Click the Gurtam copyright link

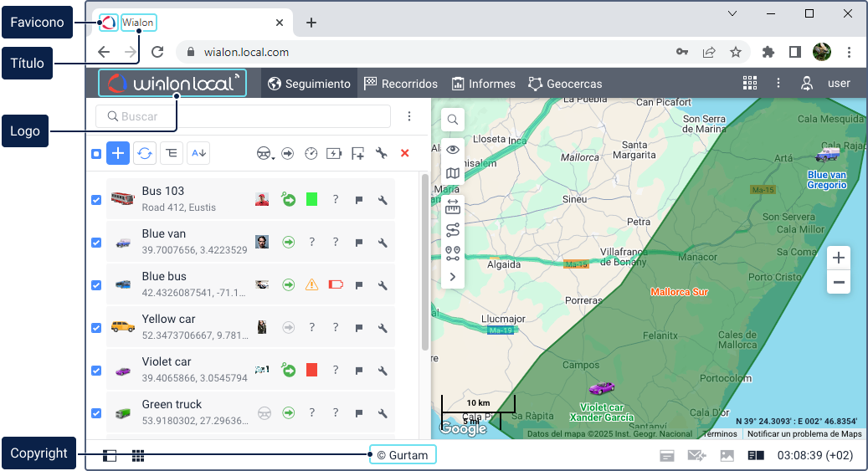(x=403, y=455)
